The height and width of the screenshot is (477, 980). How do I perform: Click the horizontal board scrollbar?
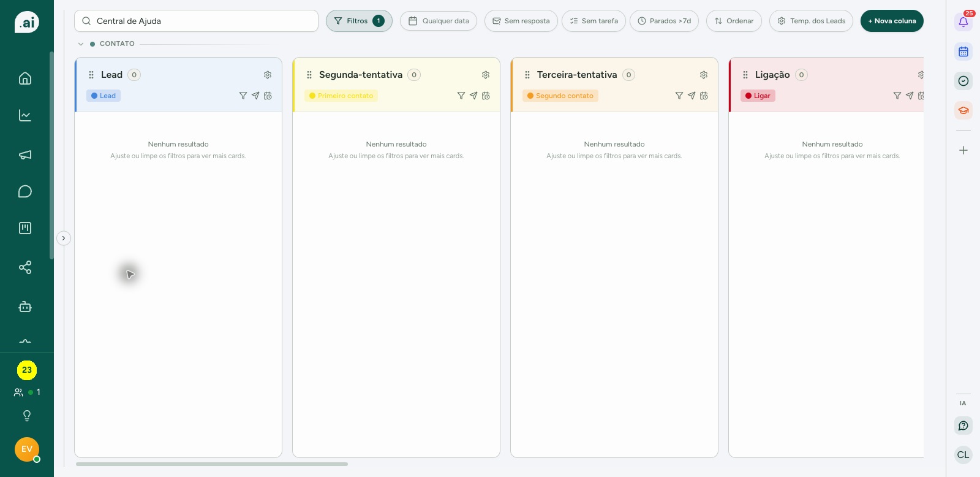pyautogui.click(x=212, y=464)
